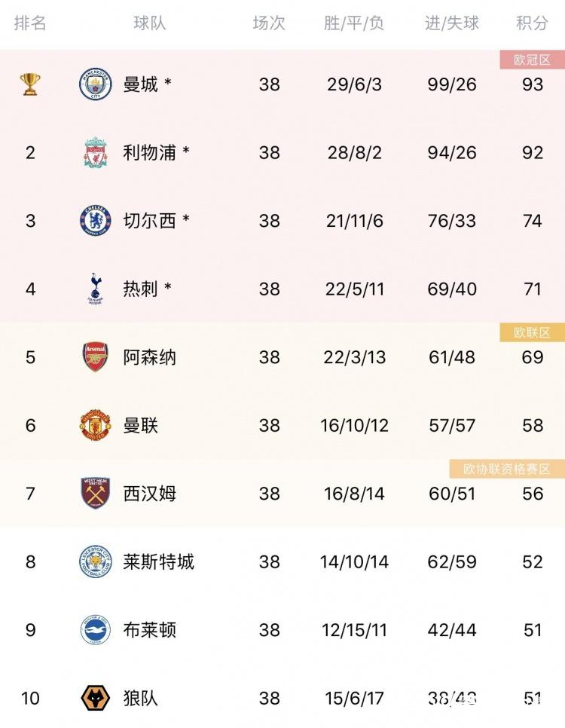Select the 进/失球 column header

452,23
